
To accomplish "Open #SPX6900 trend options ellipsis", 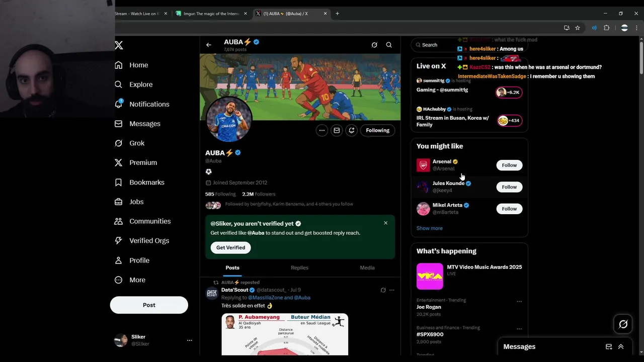I will click(x=519, y=329).
